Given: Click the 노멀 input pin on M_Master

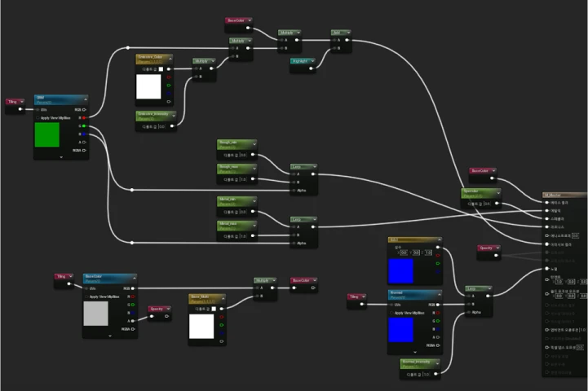Looking at the screenshot, I should point(546,269).
